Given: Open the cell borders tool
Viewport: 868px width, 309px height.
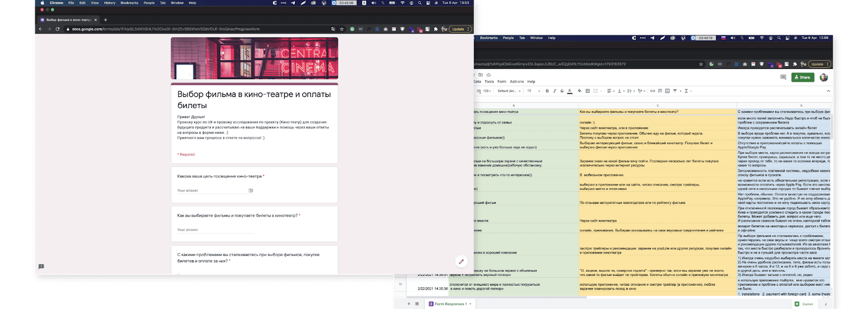Looking at the screenshot, I should [x=588, y=91].
